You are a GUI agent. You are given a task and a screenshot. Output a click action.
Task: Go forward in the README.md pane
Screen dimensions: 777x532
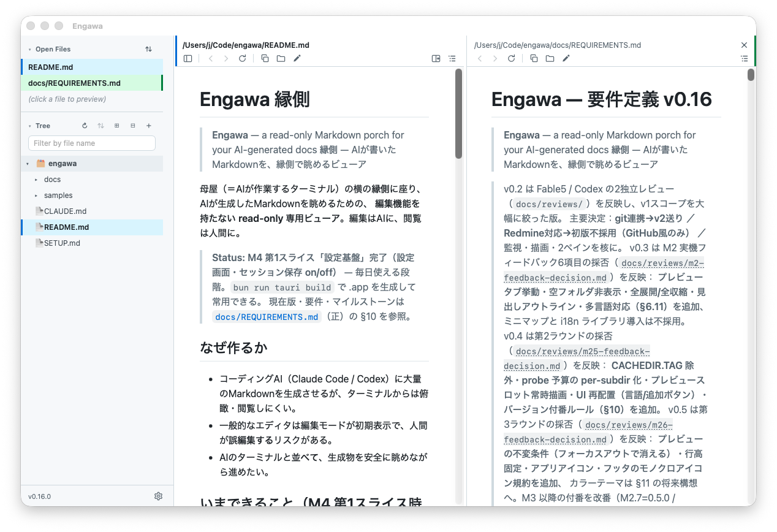coord(226,58)
